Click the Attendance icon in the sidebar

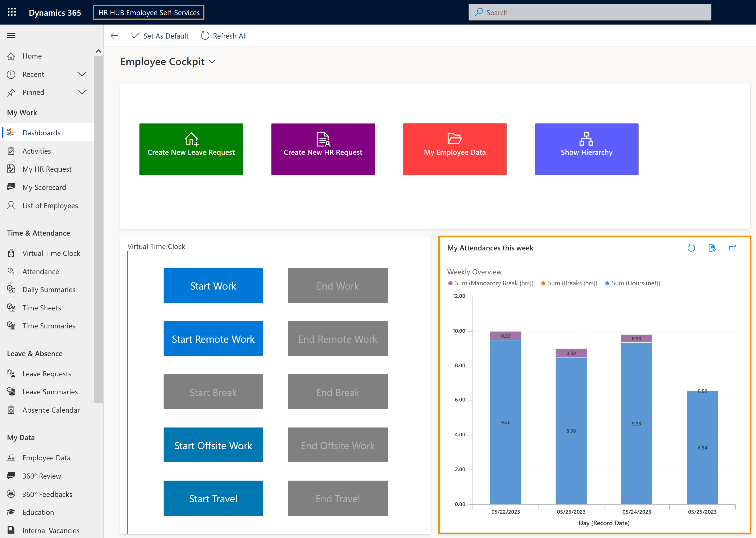(11, 271)
